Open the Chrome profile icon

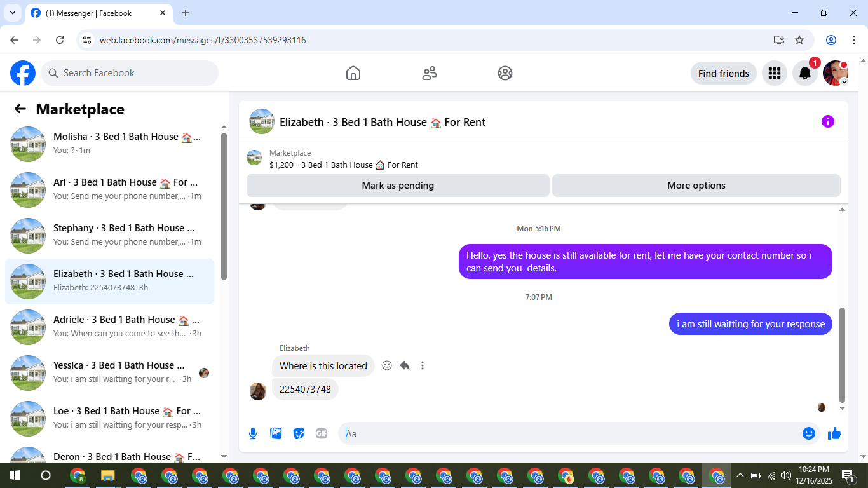831,40
